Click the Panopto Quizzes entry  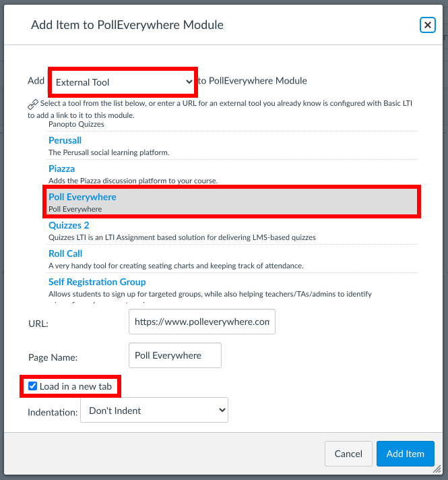tap(76, 124)
